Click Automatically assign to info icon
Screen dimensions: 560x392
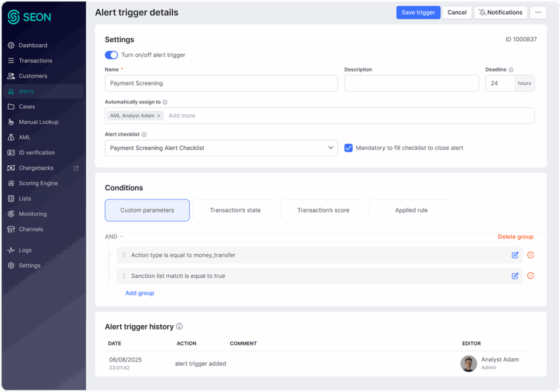(165, 102)
